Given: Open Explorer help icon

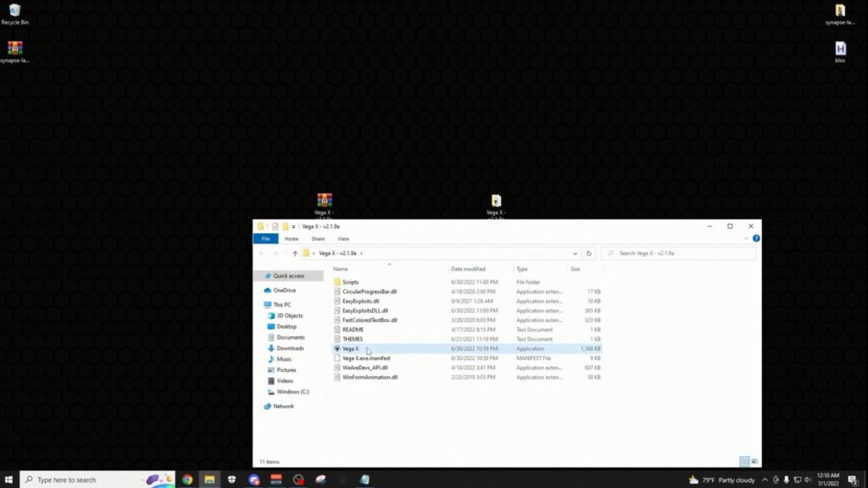Looking at the screenshot, I should click(x=755, y=238).
